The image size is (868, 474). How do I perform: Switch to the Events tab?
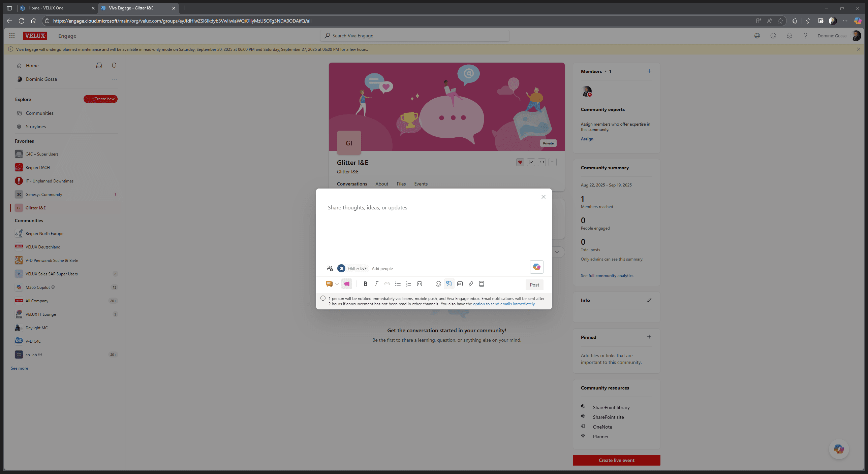coord(421,184)
